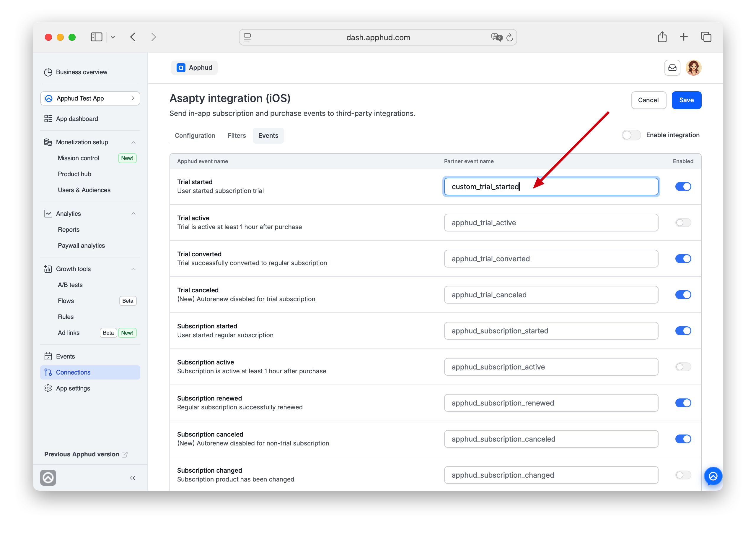Click the dash.apphud.com address bar
This screenshot has height=535, width=756.
[378, 38]
